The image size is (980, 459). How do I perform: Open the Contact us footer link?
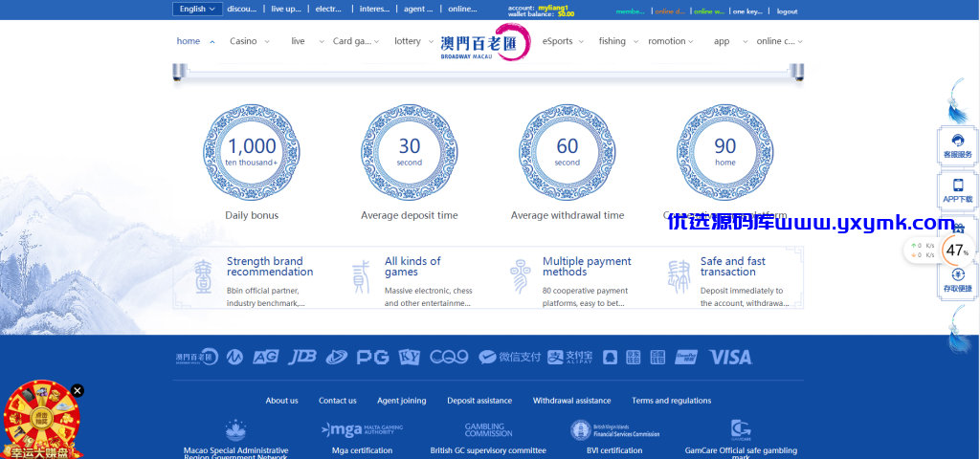pyautogui.click(x=338, y=401)
